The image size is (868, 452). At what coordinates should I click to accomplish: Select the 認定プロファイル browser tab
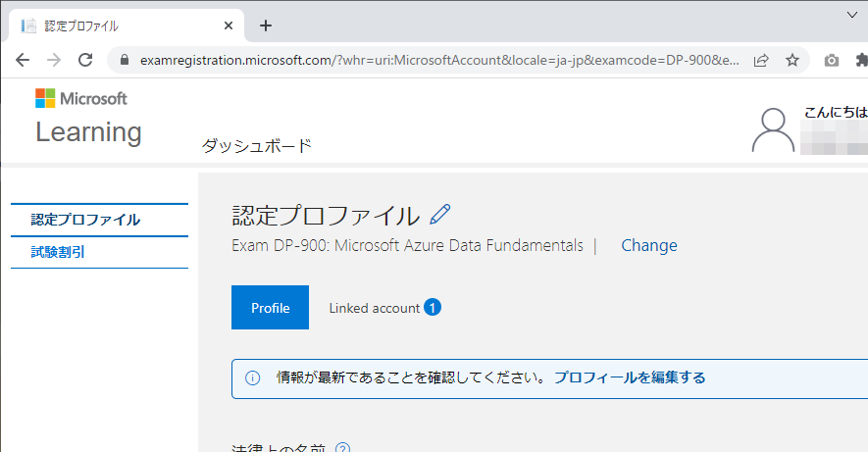click(127, 25)
